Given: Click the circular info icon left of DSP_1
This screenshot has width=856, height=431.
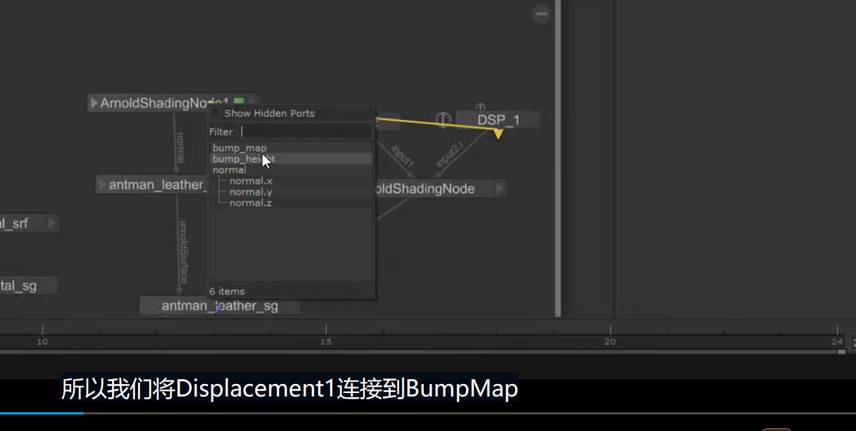Looking at the screenshot, I should click(x=443, y=120).
